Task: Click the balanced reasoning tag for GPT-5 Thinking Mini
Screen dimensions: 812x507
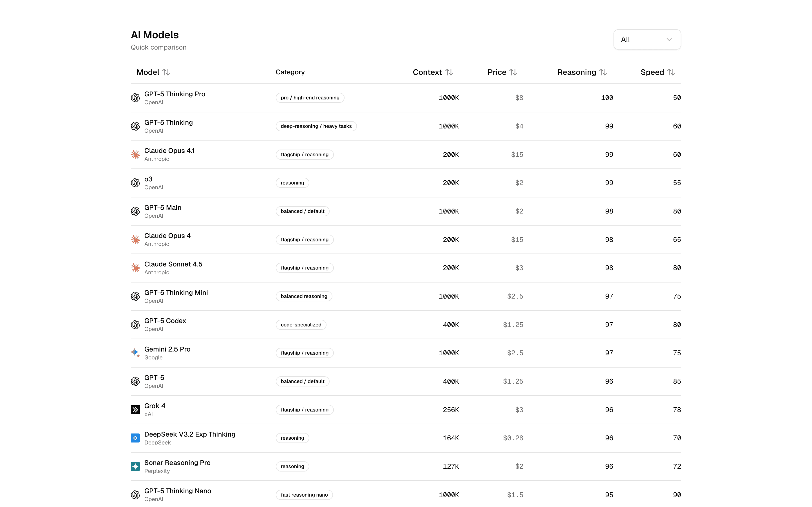Action: 304,296
